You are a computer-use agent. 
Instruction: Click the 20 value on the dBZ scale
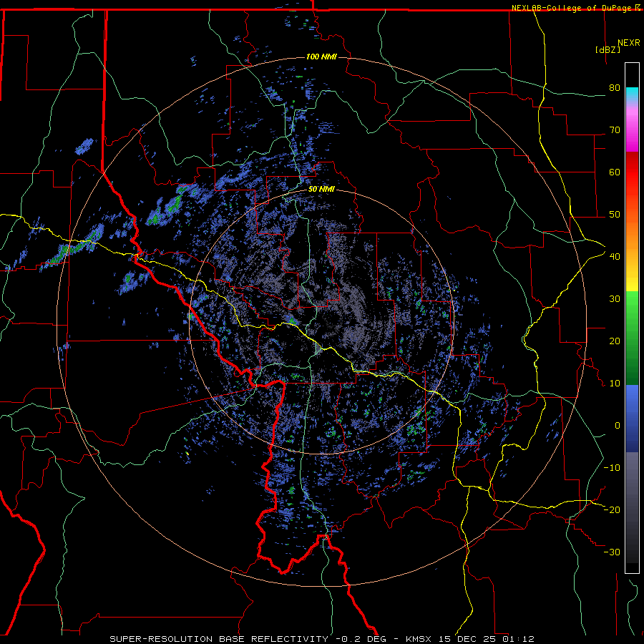click(x=615, y=341)
